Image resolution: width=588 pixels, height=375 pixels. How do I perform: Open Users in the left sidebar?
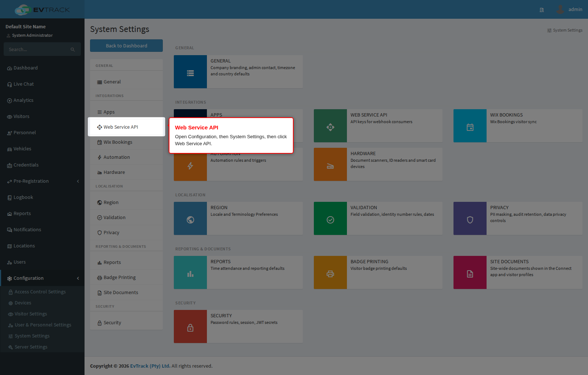[42, 262]
